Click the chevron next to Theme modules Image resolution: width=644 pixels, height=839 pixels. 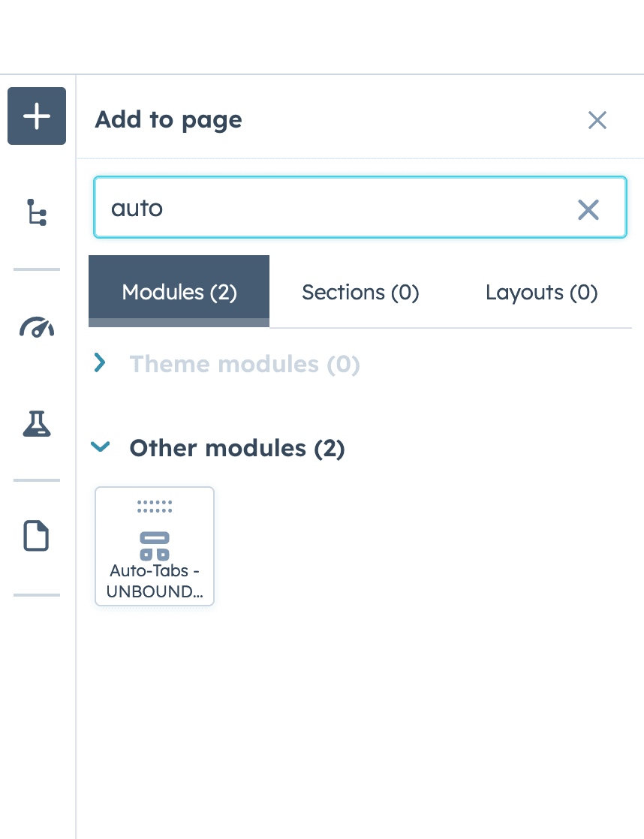pos(100,363)
